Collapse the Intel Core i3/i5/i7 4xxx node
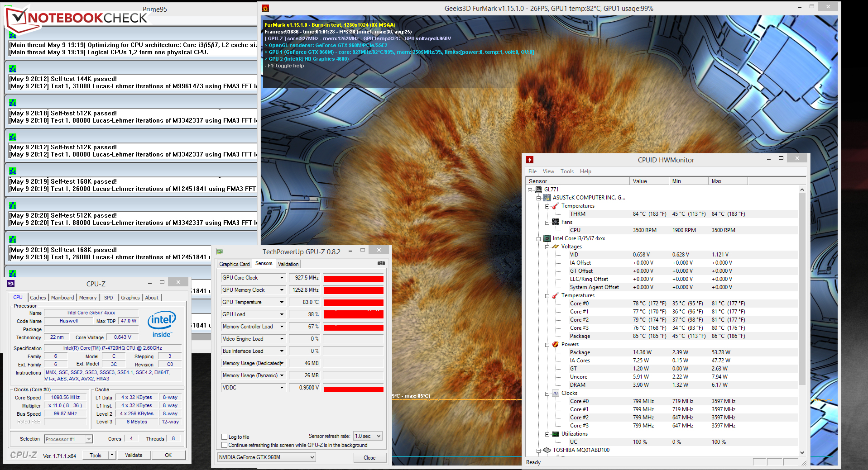This screenshot has width=868, height=470. (538, 238)
